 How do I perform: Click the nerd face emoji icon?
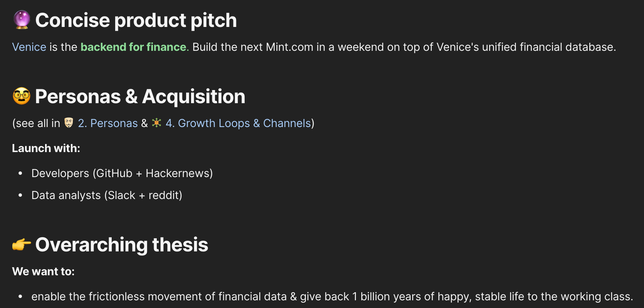coord(22,96)
